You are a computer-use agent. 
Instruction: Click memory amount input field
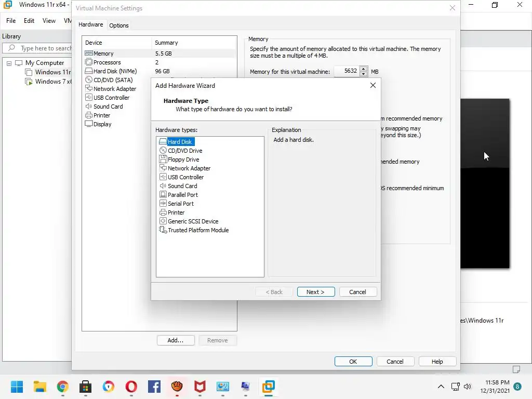click(347, 71)
